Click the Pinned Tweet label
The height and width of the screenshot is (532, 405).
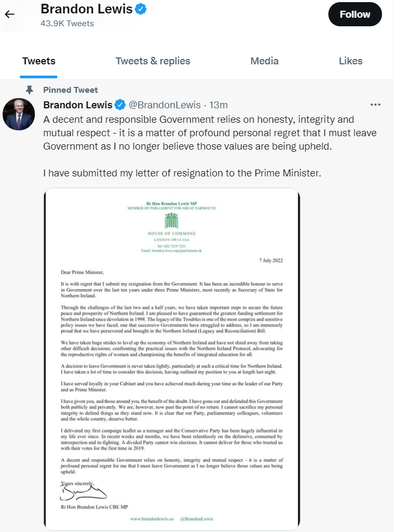pos(70,90)
